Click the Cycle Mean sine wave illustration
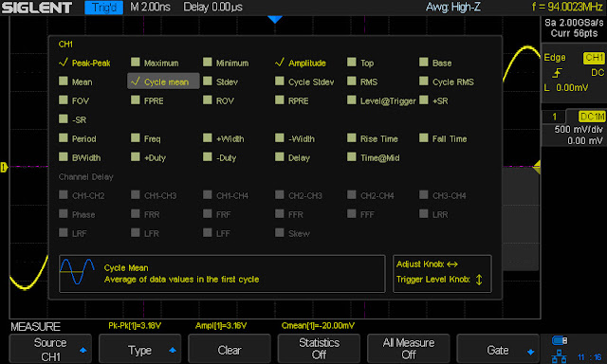This screenshot has width=607, height=364. pyautogui.click(x=78, y=272)
